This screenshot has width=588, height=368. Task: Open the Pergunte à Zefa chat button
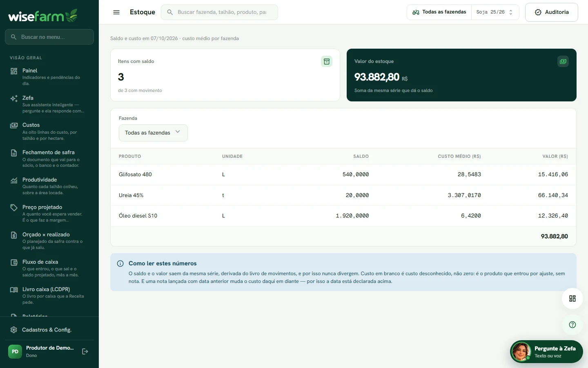click(546, 352)
